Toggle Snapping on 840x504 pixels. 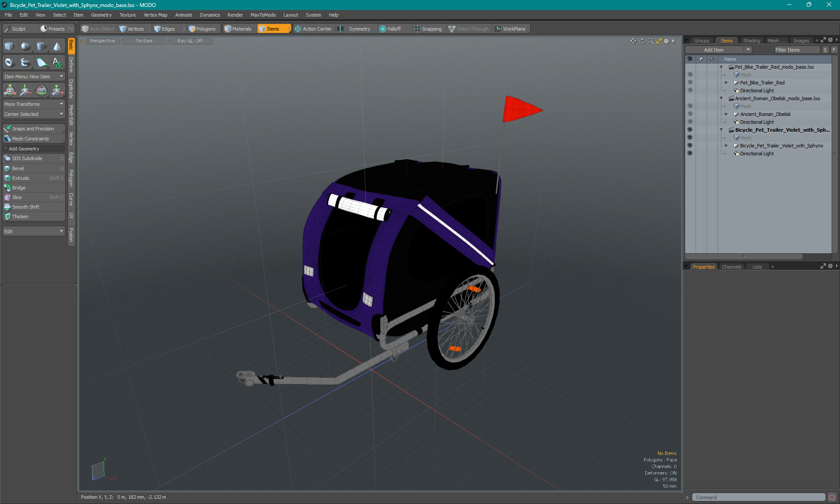[x=427, y=29]
